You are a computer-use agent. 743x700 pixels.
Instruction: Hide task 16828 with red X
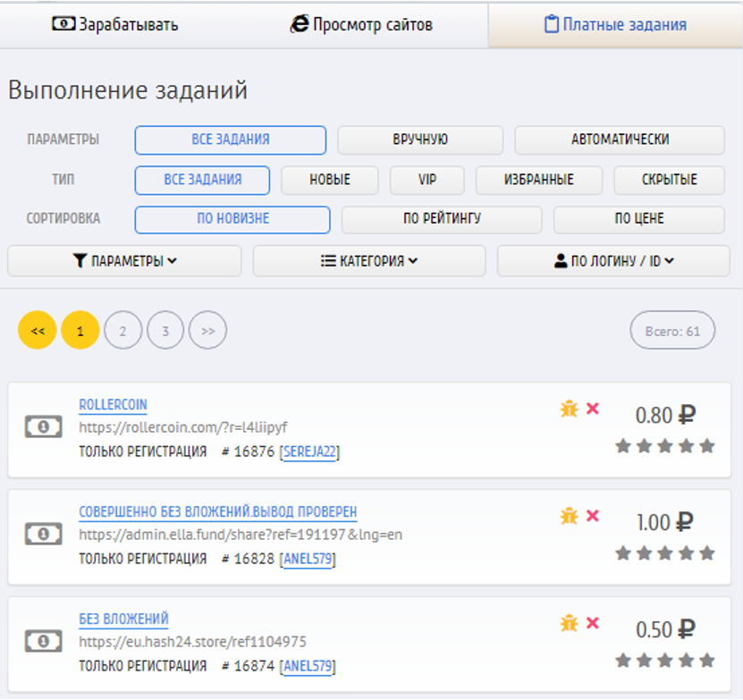[x=593, y=516]
